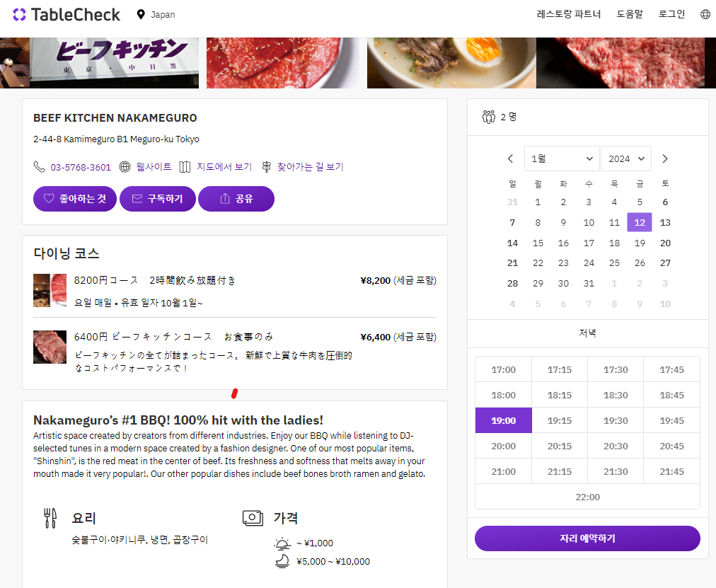
Task: Click the 자리 예약하기 reserve button
Action: click(587, 538)
